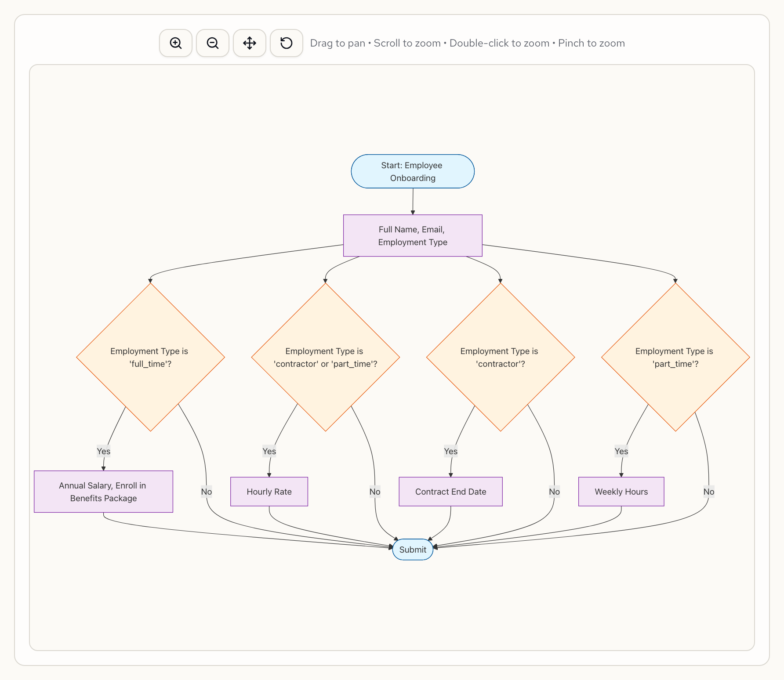The image size is (784, 680).
Task: Click the 'contractor' or 'part_time' diamond
Action: pos(325,357)
